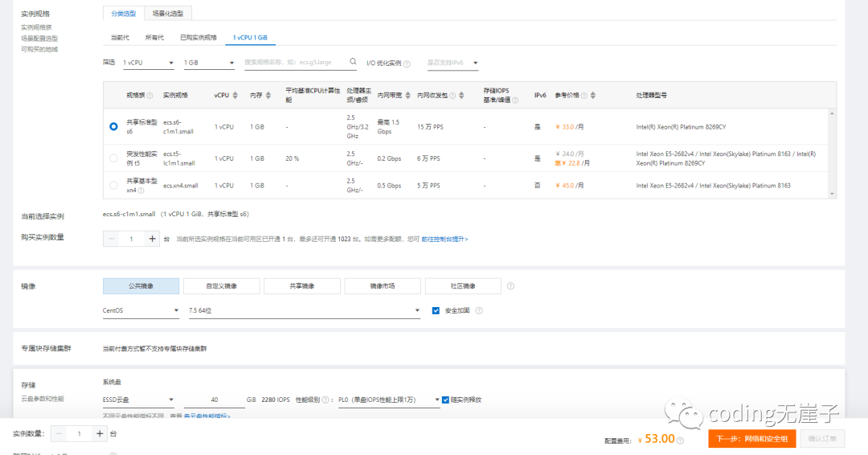Screen dimensions: 868x455
Task: Click the system disk size field 40
Action: point(215,400)
